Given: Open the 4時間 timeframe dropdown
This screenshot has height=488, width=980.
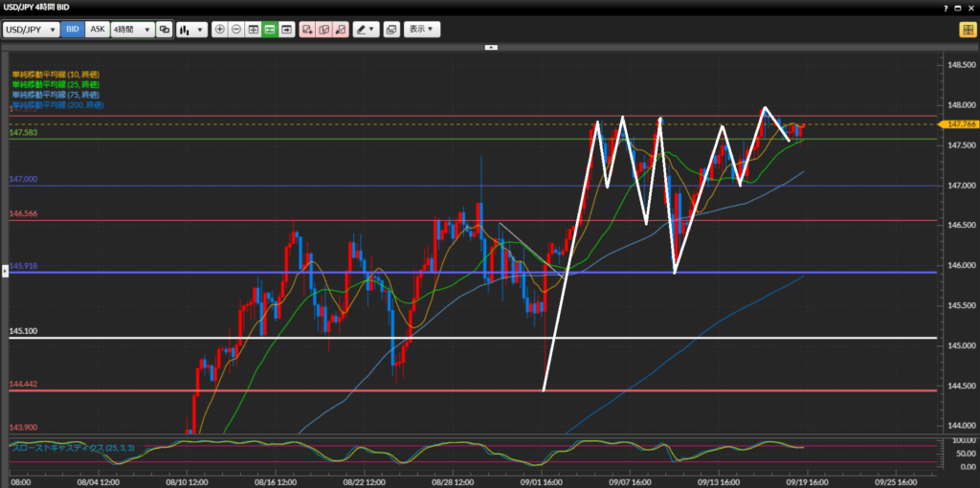Looking at the screenshot, I should (132, 30).
